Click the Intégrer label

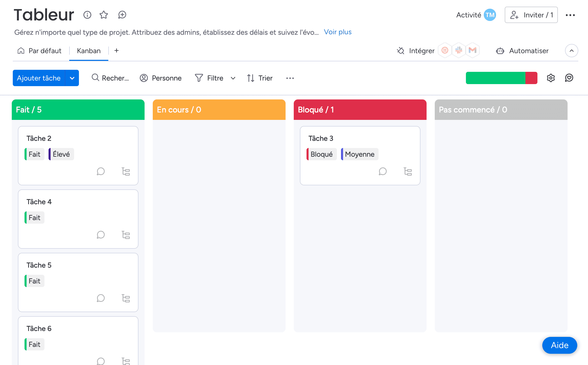(x=422, y=51)
